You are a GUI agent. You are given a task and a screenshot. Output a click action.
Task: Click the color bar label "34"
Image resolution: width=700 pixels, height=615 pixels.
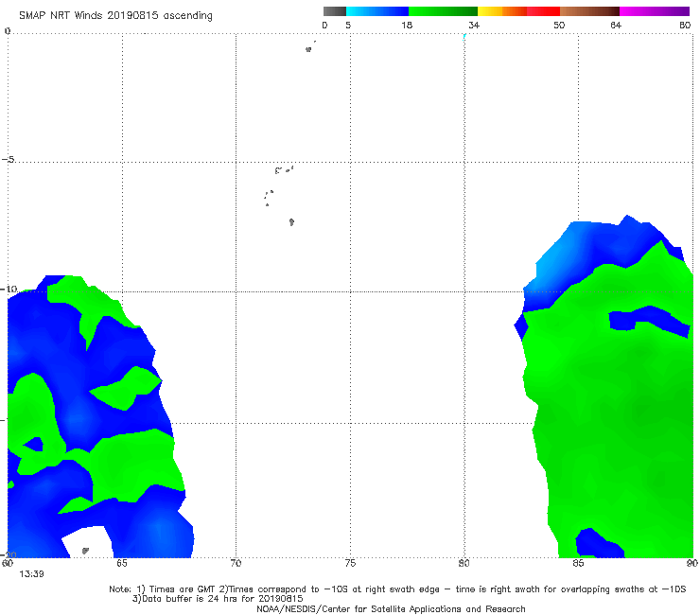coord(474,26)
